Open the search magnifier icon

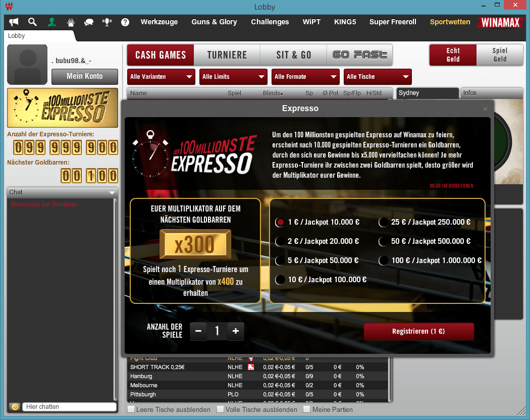(32, 22)
